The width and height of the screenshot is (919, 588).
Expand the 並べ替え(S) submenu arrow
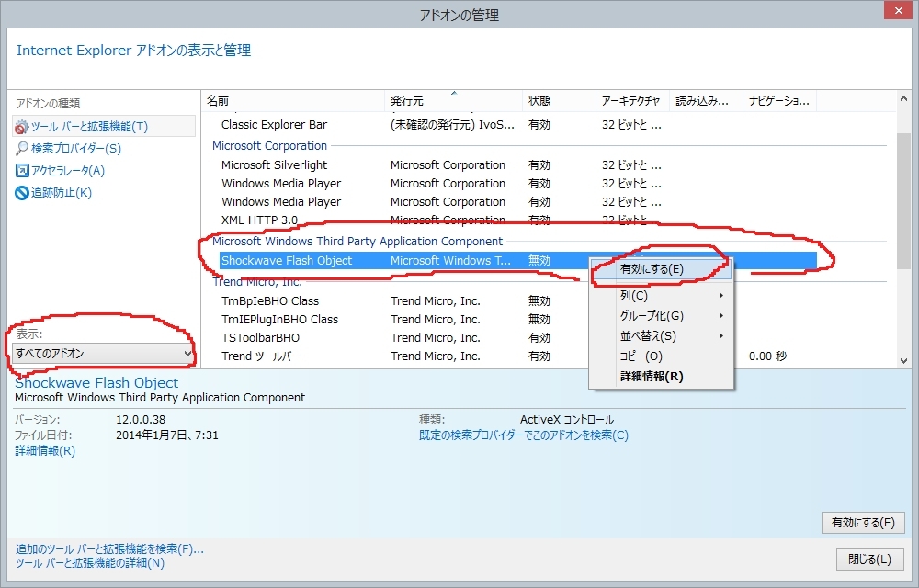720,336
